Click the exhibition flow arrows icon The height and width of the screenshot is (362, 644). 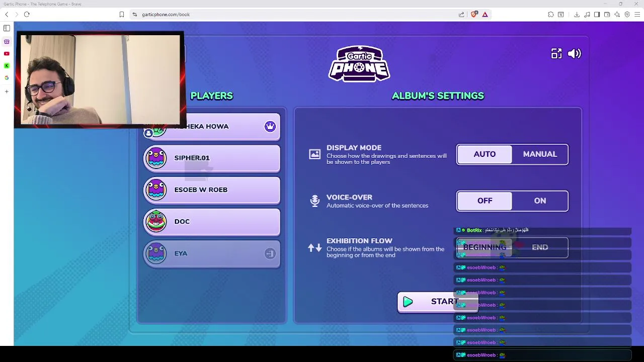(x=315, y=248)
